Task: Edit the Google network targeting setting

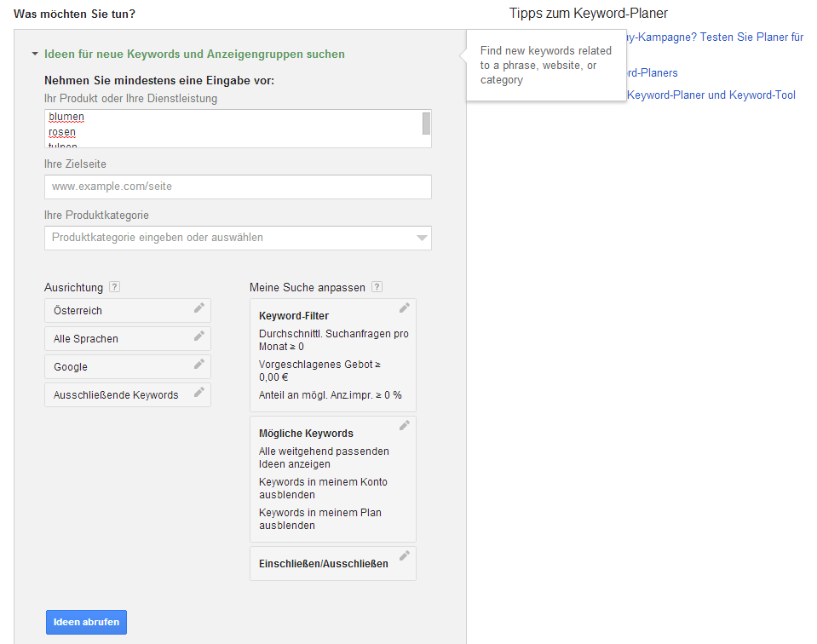Action: [x=200, y=366]
